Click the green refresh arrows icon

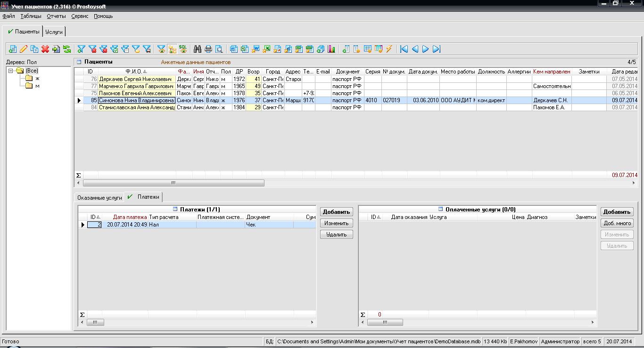tap(67, 49)
